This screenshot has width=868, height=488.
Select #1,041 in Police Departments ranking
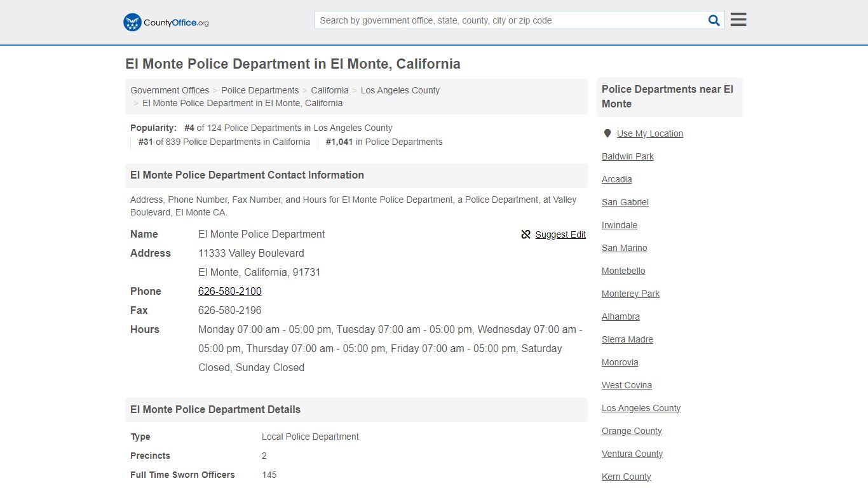tap(384, 142)
